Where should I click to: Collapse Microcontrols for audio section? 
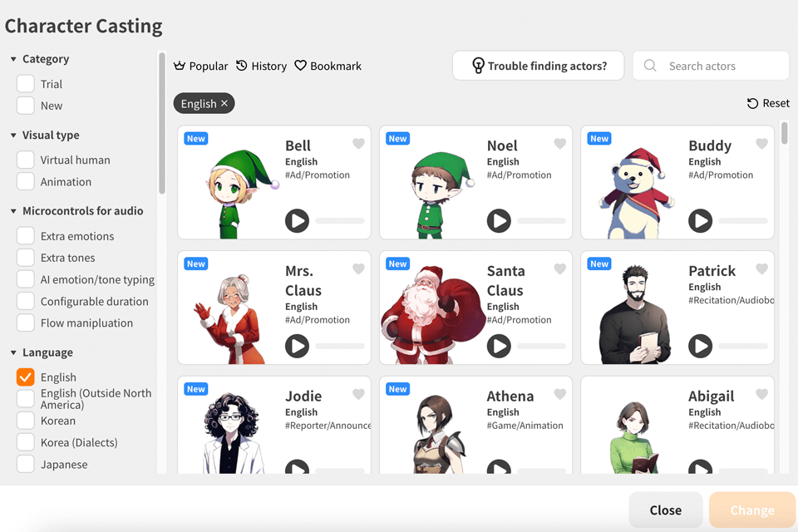coord(13,211)
